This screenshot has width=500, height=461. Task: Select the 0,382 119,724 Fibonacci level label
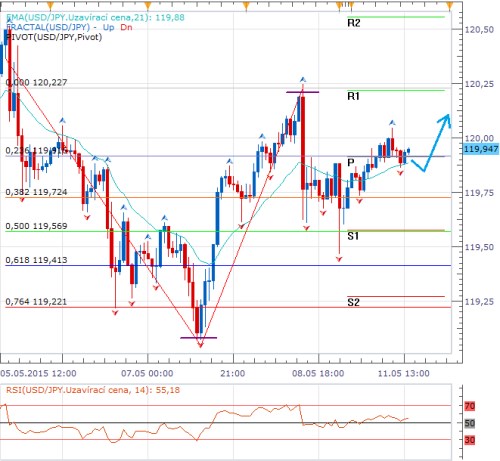point(36,192)
